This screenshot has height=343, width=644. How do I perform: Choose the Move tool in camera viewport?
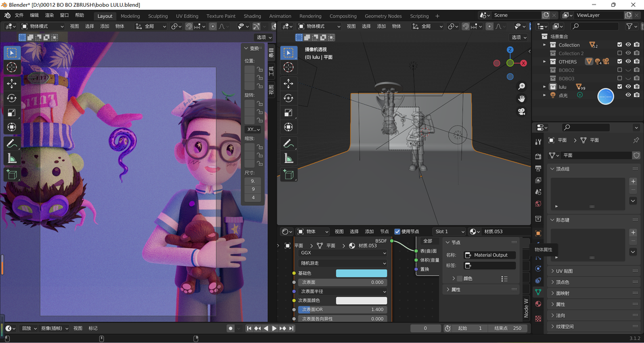(289, 84)
